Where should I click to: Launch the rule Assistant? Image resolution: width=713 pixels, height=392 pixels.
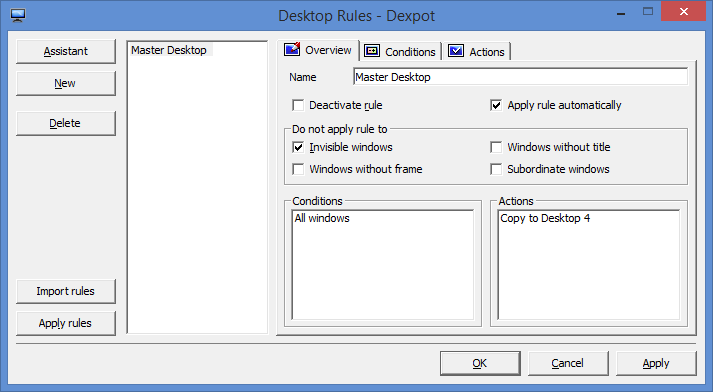tap(66, 51)
